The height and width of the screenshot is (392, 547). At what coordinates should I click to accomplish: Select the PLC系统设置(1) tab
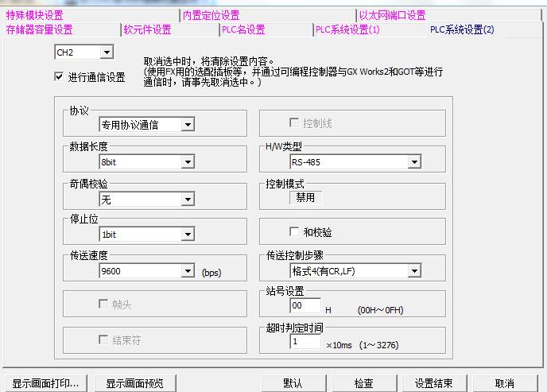(347, 29)
